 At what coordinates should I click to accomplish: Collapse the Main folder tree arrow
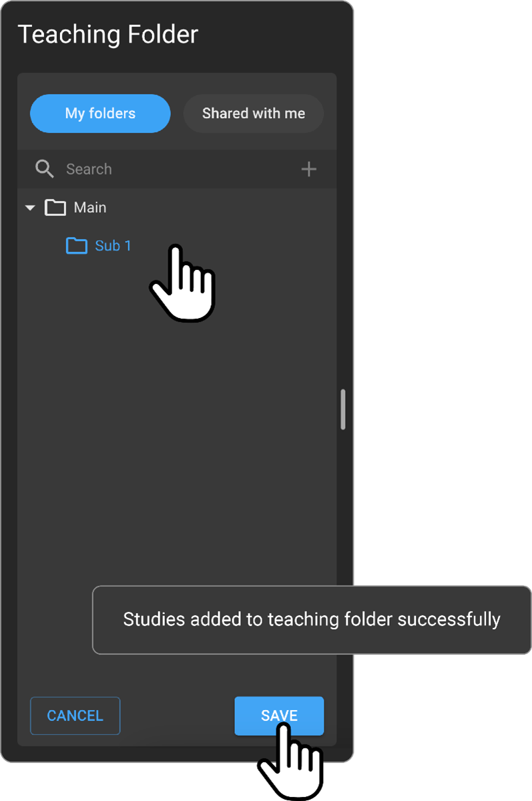pyautogui.click(x=29, y=208)
